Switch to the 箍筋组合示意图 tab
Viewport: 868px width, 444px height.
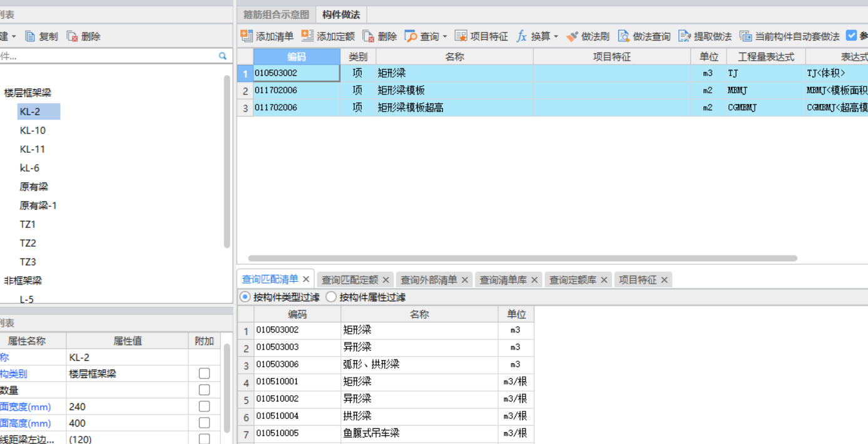276,14
